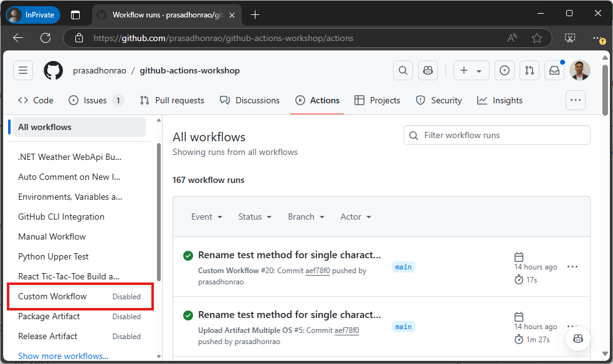Add page to favorites with star icon
613x364 pixels.
(x=537, y=38)
